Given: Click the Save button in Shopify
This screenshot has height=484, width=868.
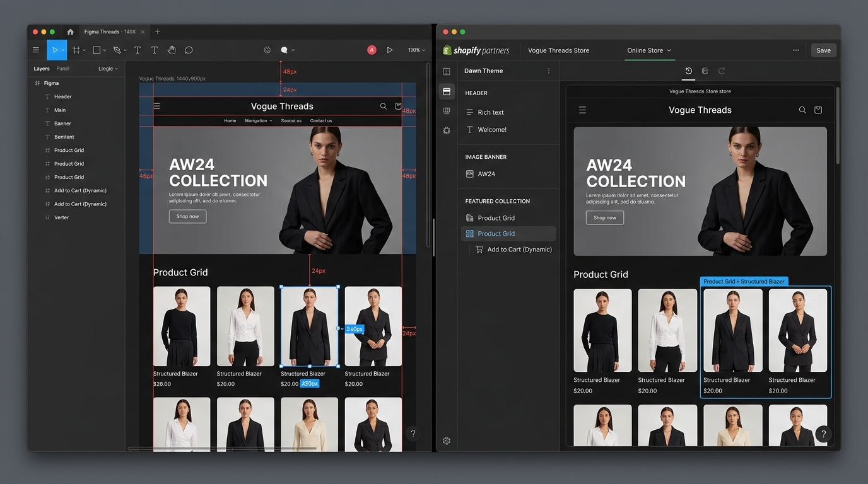Looking at the screenshot, I should pyautogui.click(x=823, y=50).
